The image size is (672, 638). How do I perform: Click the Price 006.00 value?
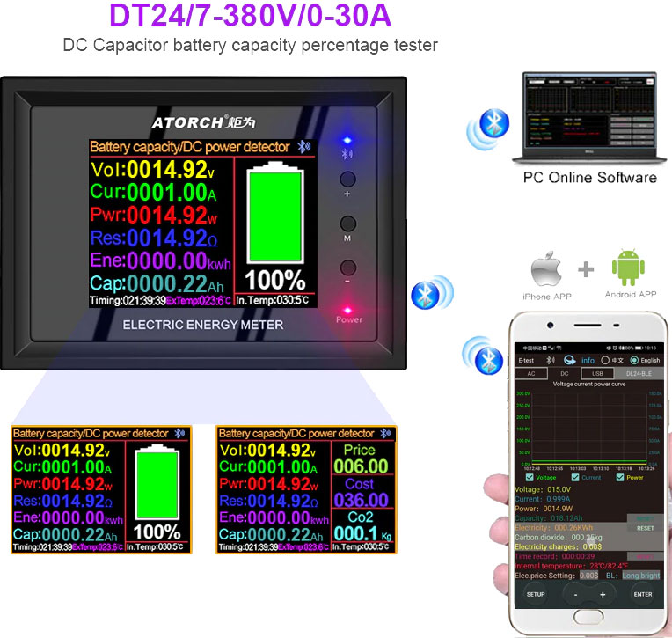coord(361,466)
